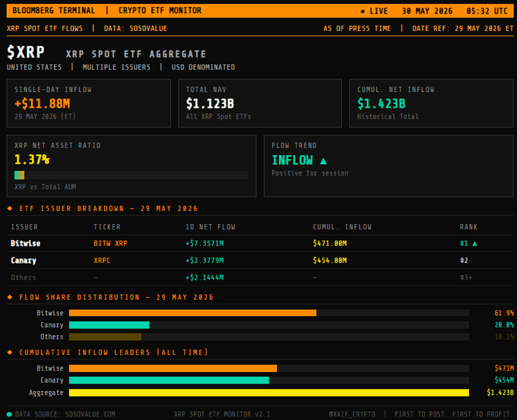Click the BITW XRP ticker
This screenshot has width=517, height=420.
110,244
